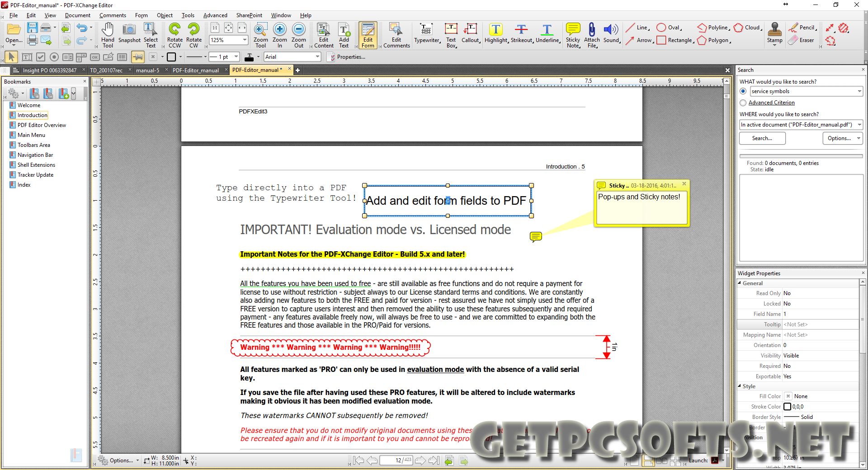The image size is (868, 470).
Task: Click the Print icon
Action: click(x=32, y=41)
